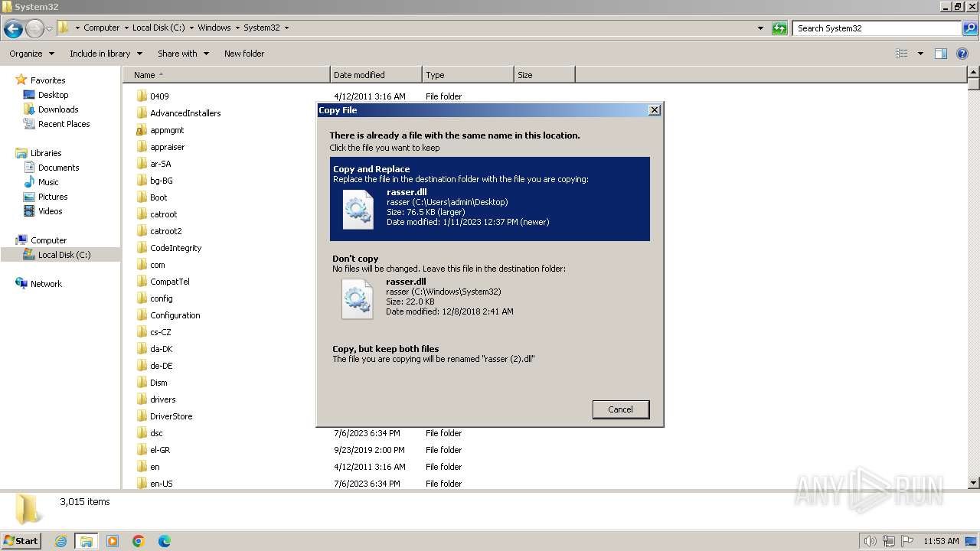Choose the Copy and Replace option
Screen dimensions: 980x551
coord(490,199)
